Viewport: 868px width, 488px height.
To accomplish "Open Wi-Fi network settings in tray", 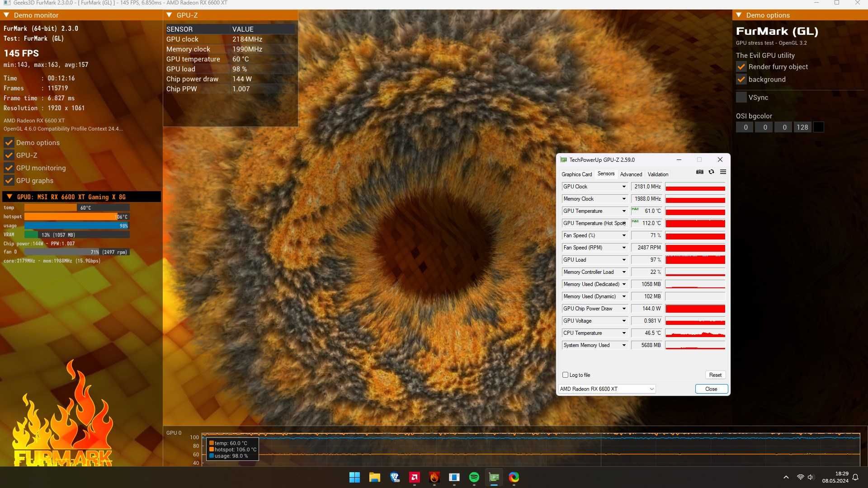I will (x=800, y=477).
